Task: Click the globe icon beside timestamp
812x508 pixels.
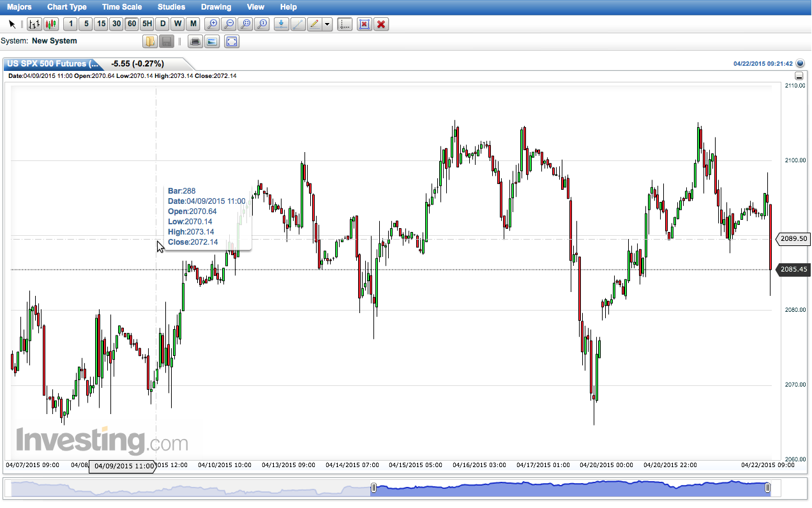Action: point(801,64)
